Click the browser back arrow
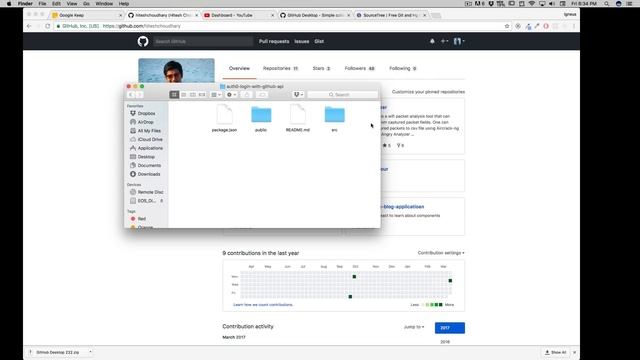The width and height of the screenshot is (640, 360). click(x=29, y=26)
